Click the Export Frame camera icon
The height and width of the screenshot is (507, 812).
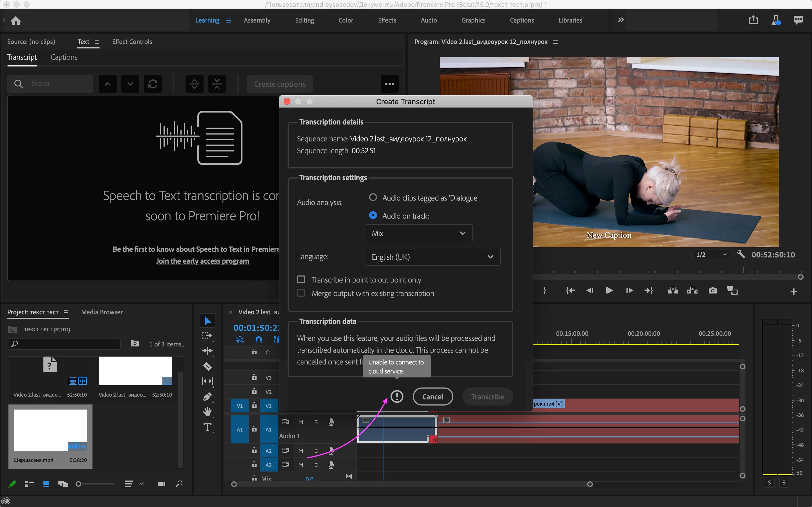click(712, 290)
